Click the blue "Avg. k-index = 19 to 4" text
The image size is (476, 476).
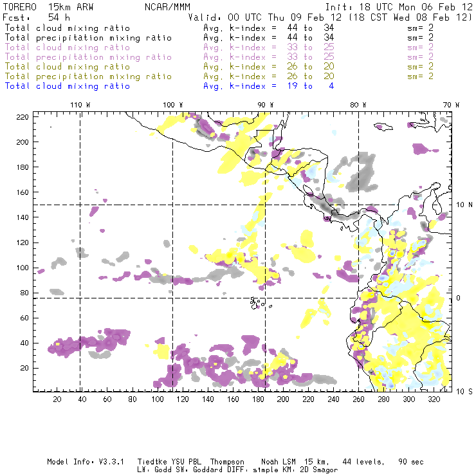pyautogui.click(x=269, y=86)
